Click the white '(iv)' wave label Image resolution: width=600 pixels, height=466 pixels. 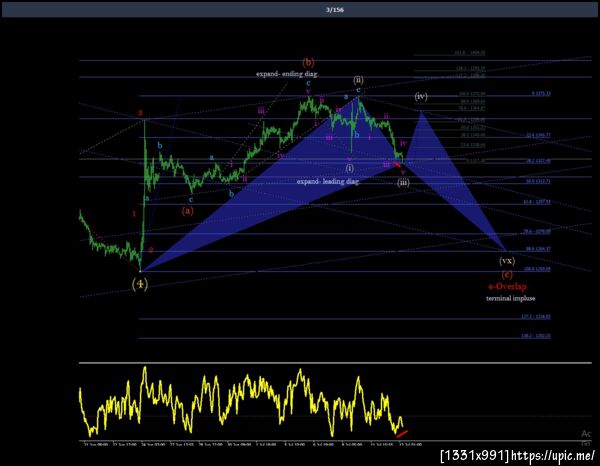click(x=421, y=96)
